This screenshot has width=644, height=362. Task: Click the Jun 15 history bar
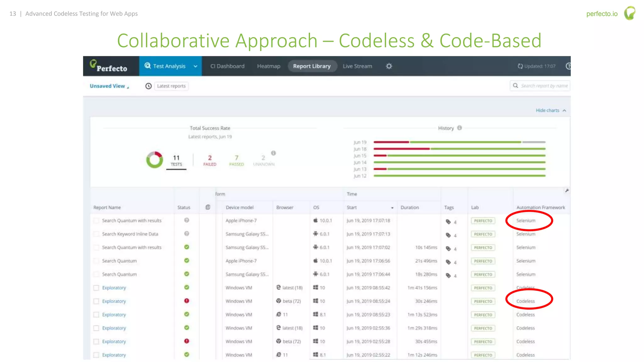coord(459,156)
